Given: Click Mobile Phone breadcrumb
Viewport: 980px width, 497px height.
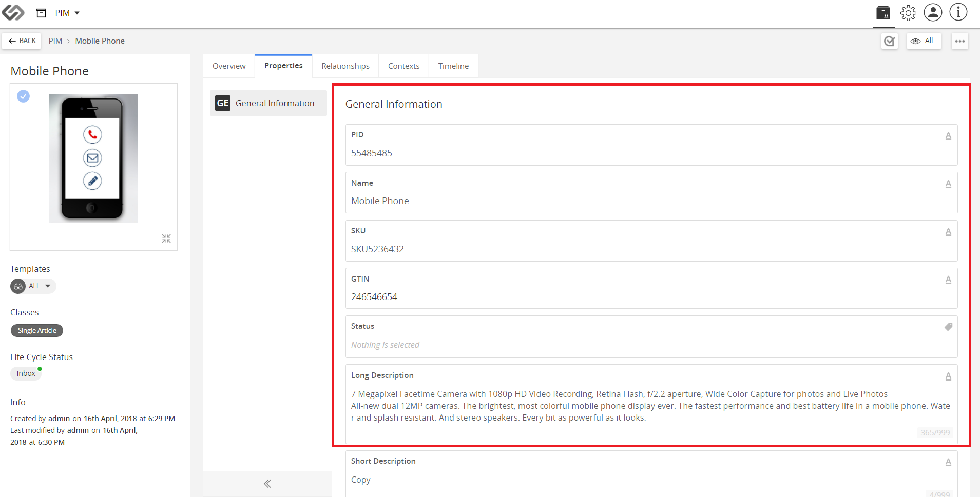Looking at the screenshot, I should click(x=100, y=41).
